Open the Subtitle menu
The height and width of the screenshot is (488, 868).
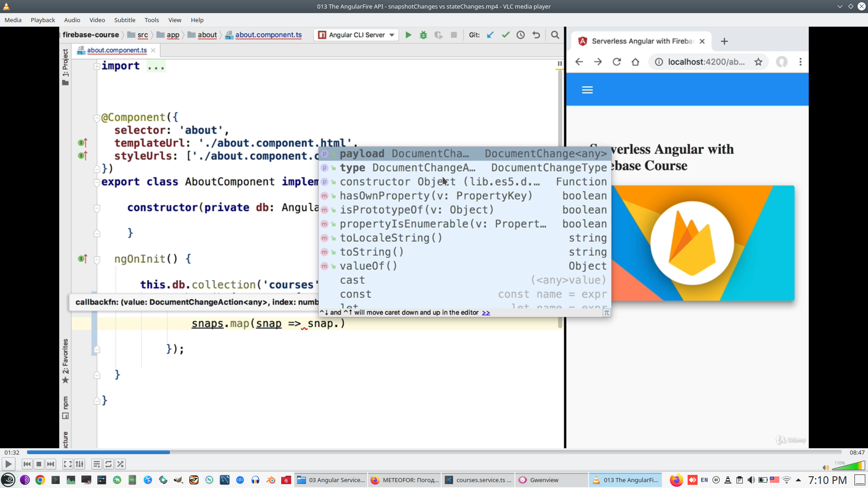[x=124, y=20]
